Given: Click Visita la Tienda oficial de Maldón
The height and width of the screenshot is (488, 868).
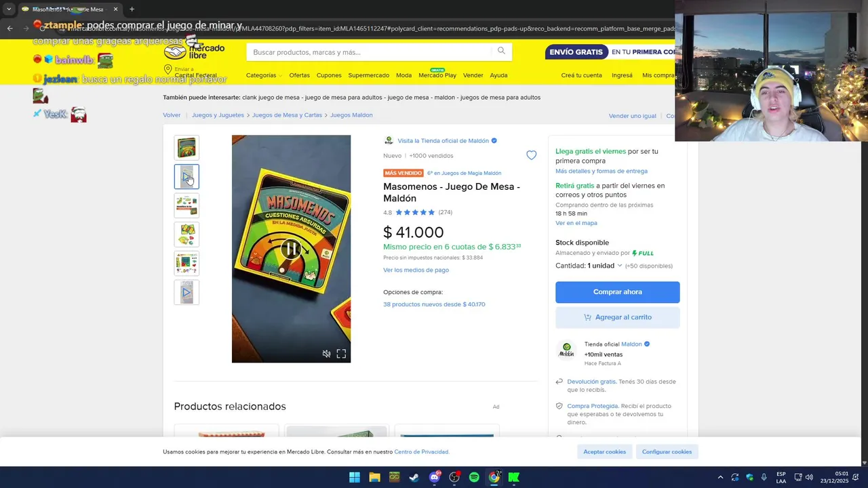Looking at the screenshot, I should (443, 141).
